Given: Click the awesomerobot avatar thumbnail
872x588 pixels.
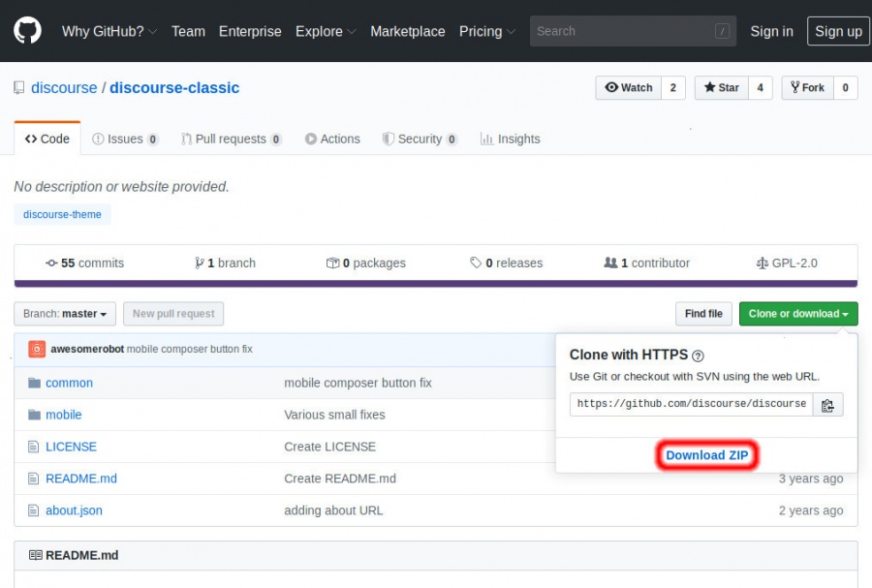Looking at the screenshot, I should coord(37,349).
